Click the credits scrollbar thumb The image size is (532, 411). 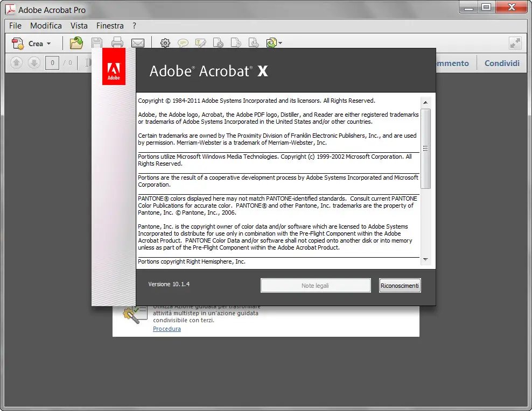(425, 148)
